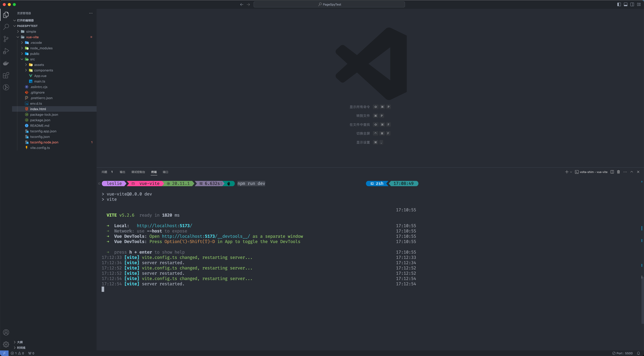This screenshot has width=644, height=356.
Task: Toggle the primary side bar layout
Action: [619, 5]
